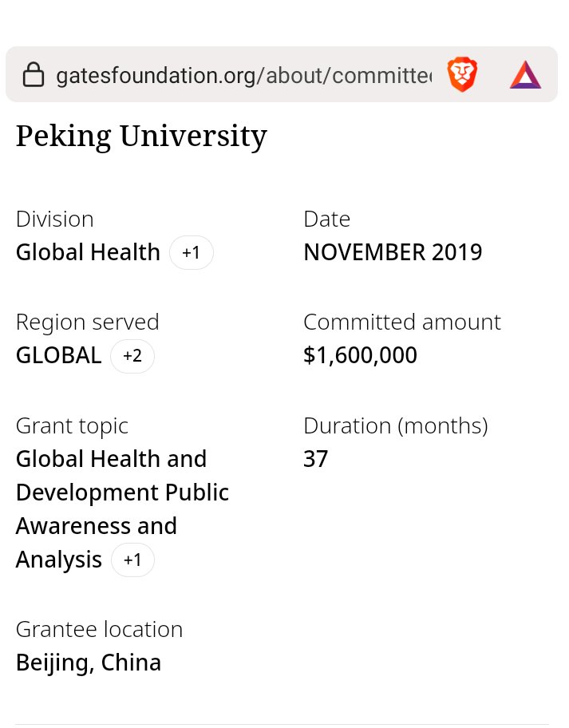Expand the +1 badge beside Global Health
The image size is (569, 728).
(192, 253)
